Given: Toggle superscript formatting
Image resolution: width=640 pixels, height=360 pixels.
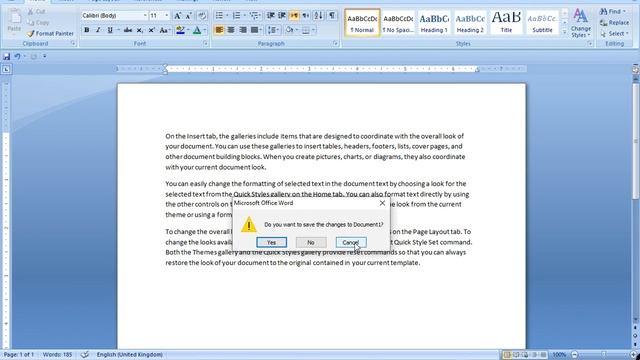Looking at the screenshot, I should point(151,30).
